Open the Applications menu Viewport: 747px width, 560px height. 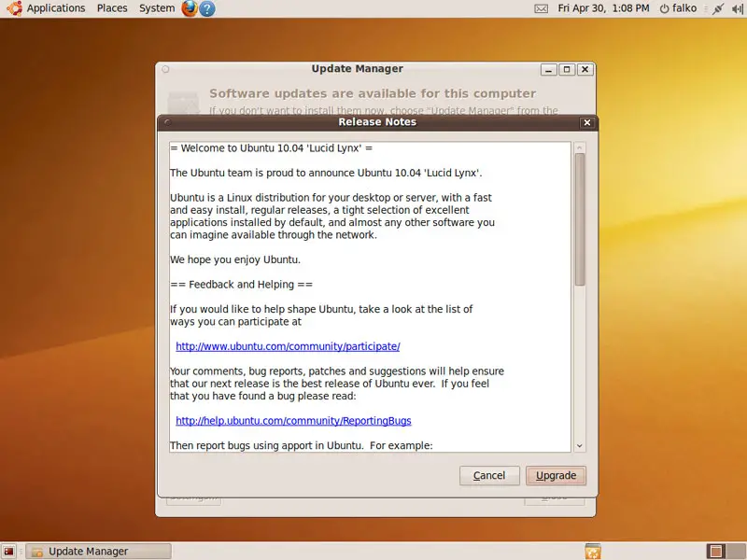pos(56,8)
